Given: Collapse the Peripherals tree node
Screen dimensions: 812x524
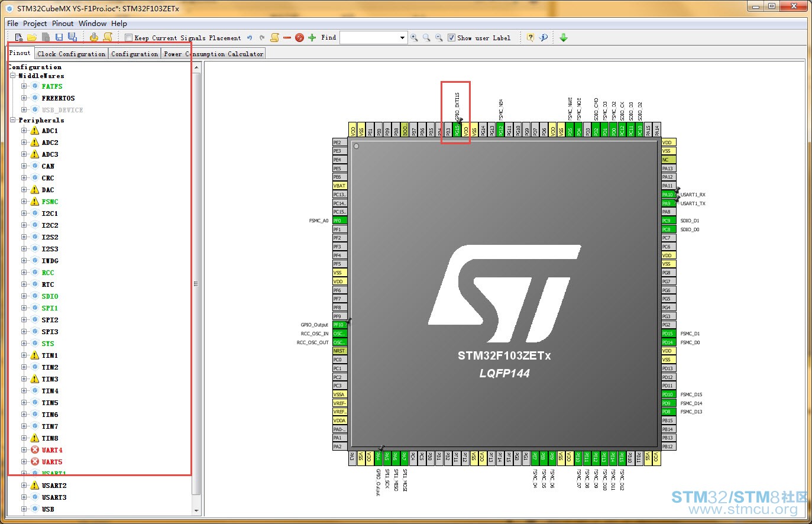Looking at the screenshot, I should pyautogui.click(x=13, y=120).
